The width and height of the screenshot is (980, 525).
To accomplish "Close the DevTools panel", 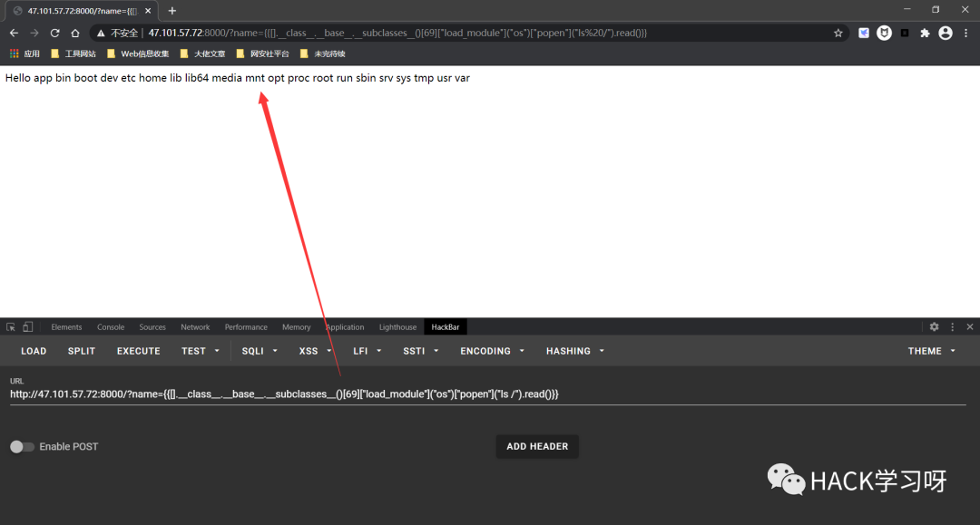I will pos(970,327).
